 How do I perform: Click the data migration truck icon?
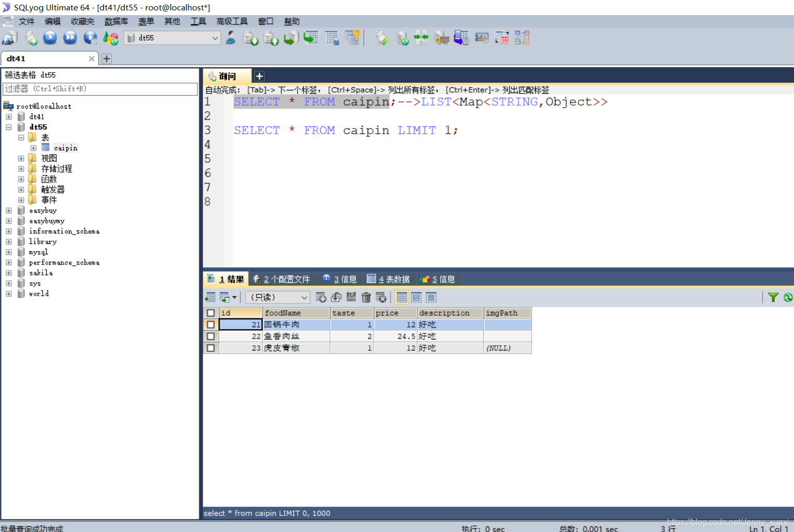442,38
